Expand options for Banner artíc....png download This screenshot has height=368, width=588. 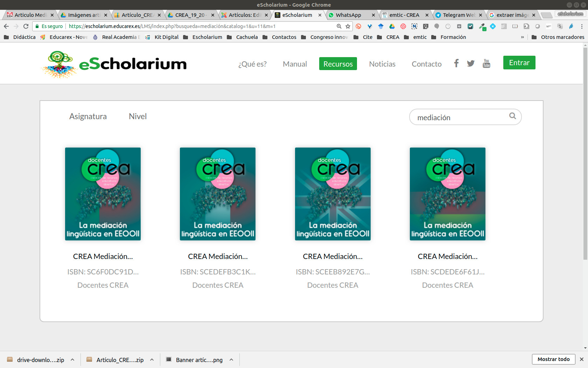231,360
